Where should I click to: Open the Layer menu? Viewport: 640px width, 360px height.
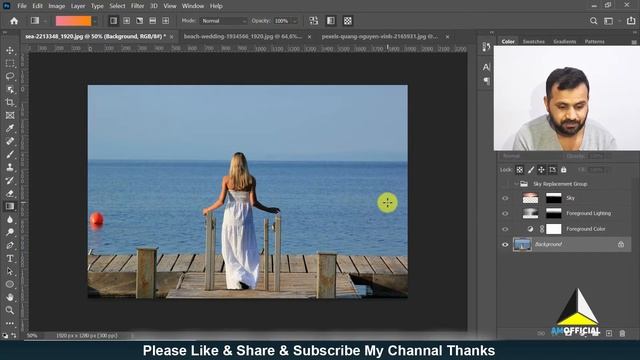[78, 6]
